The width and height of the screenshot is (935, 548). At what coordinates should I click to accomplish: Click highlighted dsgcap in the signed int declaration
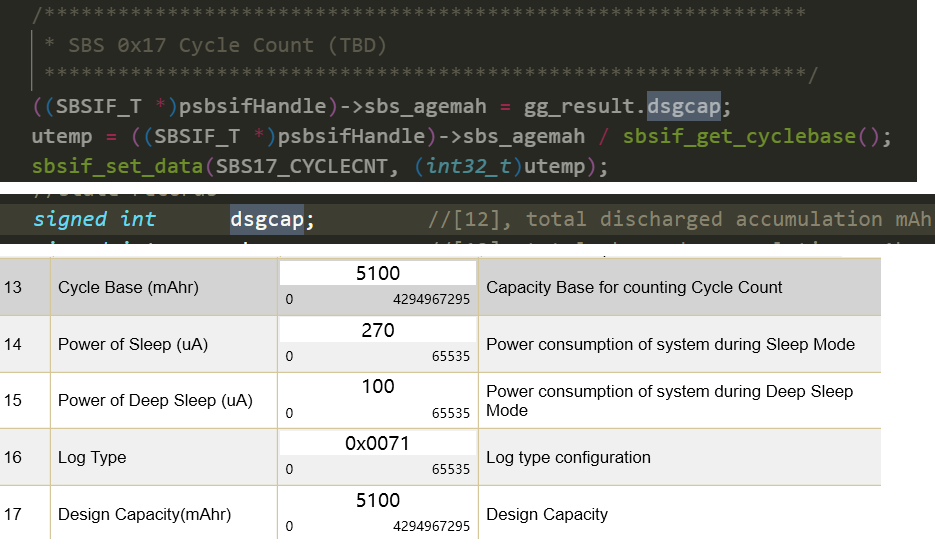point(267,219)
